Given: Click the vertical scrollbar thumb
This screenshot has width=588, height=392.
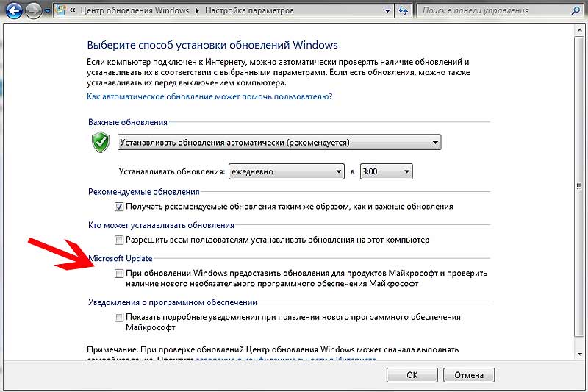Looking at the screenshot, I should [579, 186].
